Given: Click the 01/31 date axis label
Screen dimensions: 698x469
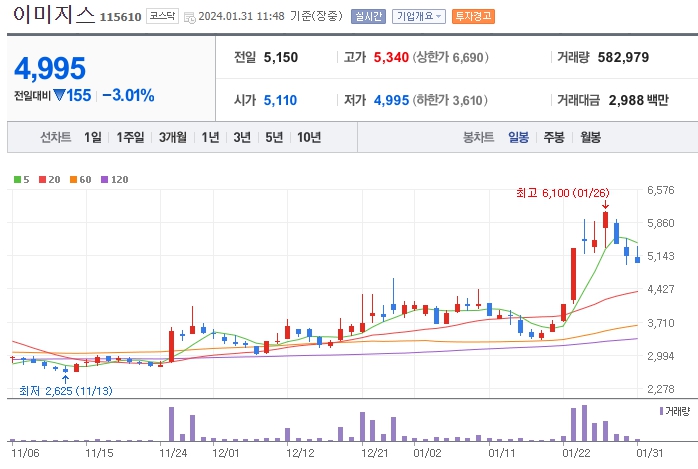Looking at the screenshot, I should point(650,453).
